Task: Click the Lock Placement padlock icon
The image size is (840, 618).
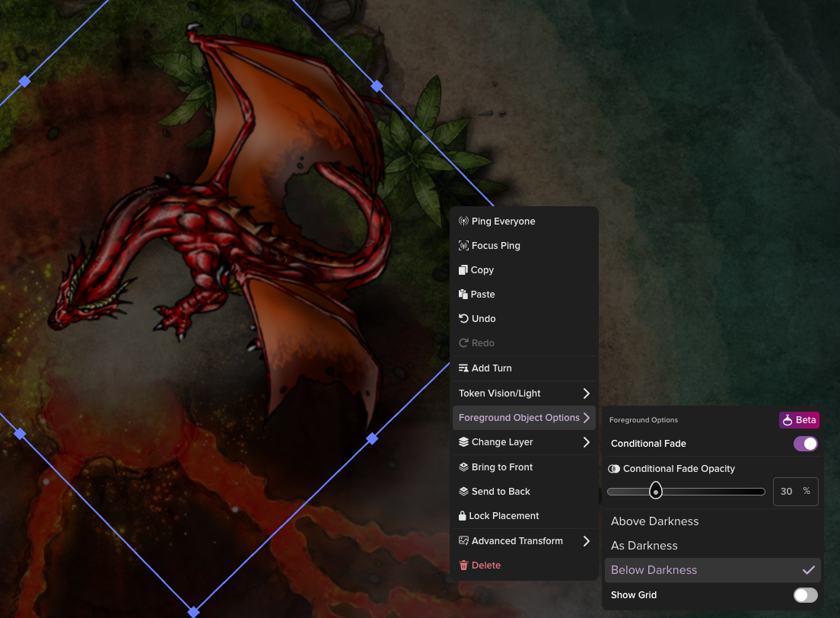Action: pos(463,515)
